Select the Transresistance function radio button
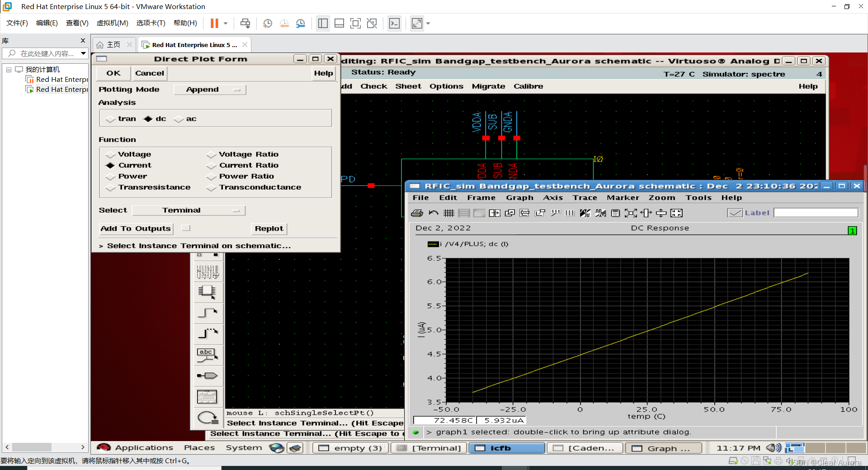Screen dimensions: 868x470 click(110, 188)
